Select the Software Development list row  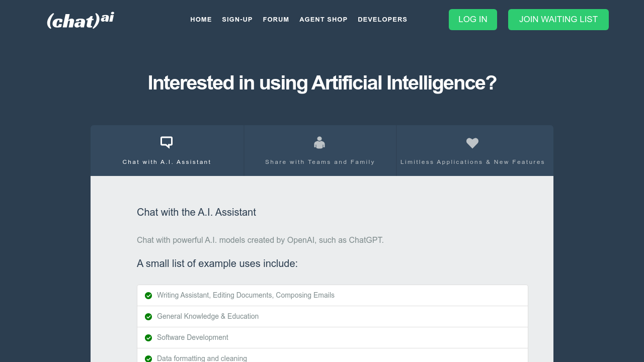(x=332, y=337)
